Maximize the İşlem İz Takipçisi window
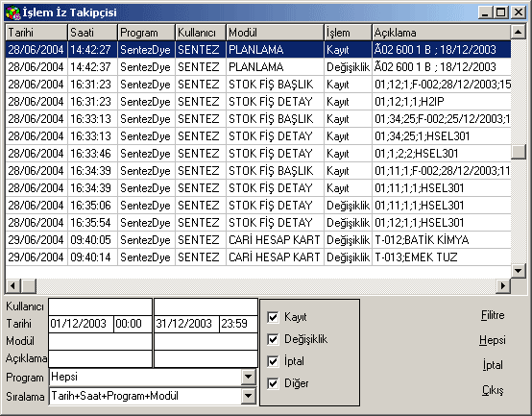This screenshot has width=532, height=416. (x=501, y=12)
